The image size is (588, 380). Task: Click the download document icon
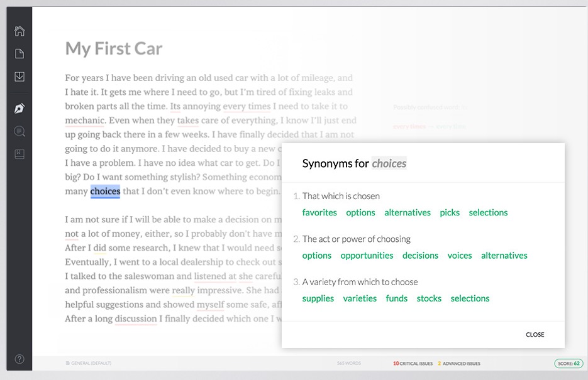click(x=19, y=77)
